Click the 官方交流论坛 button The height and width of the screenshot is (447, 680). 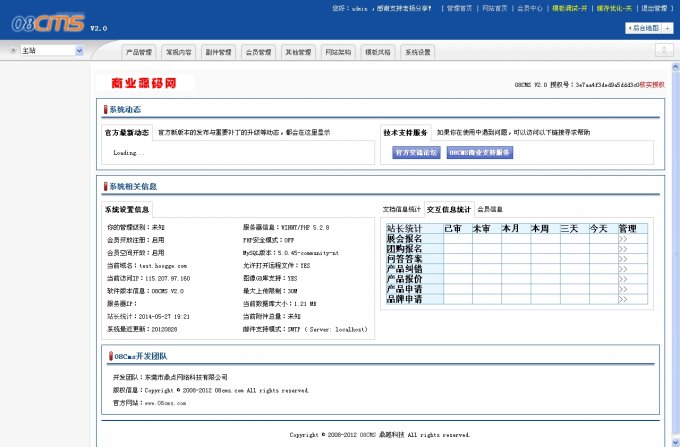[416, 153]
